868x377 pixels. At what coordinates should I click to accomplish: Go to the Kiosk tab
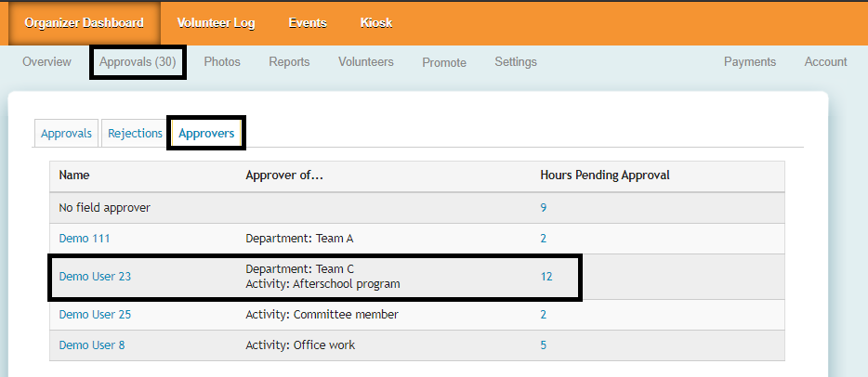(x=376, y=23)
